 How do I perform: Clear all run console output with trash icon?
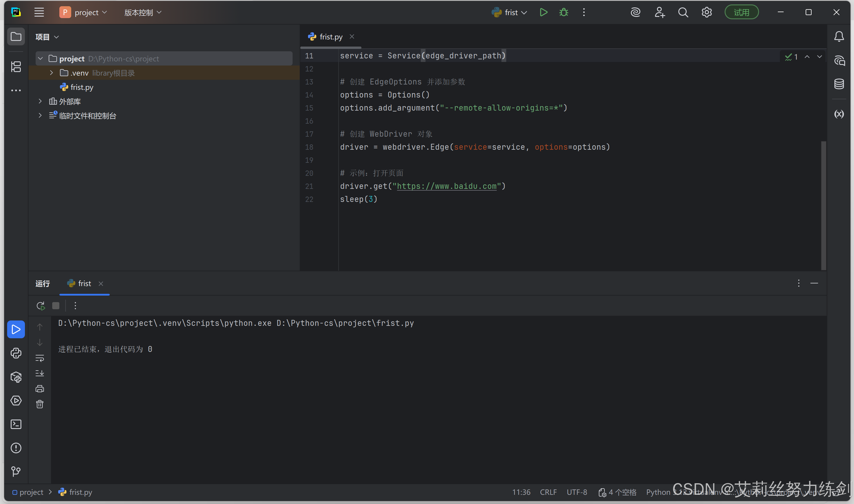click(40, 404)
